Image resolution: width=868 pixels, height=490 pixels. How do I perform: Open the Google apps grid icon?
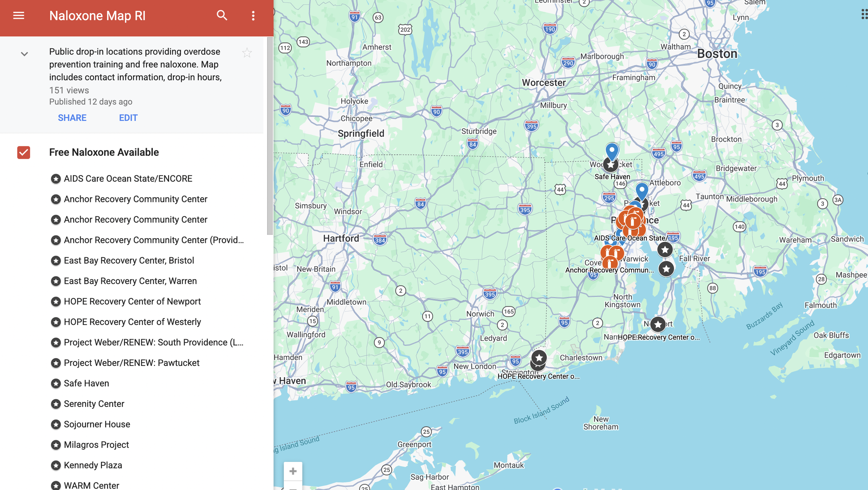click(x=864, y=14)
